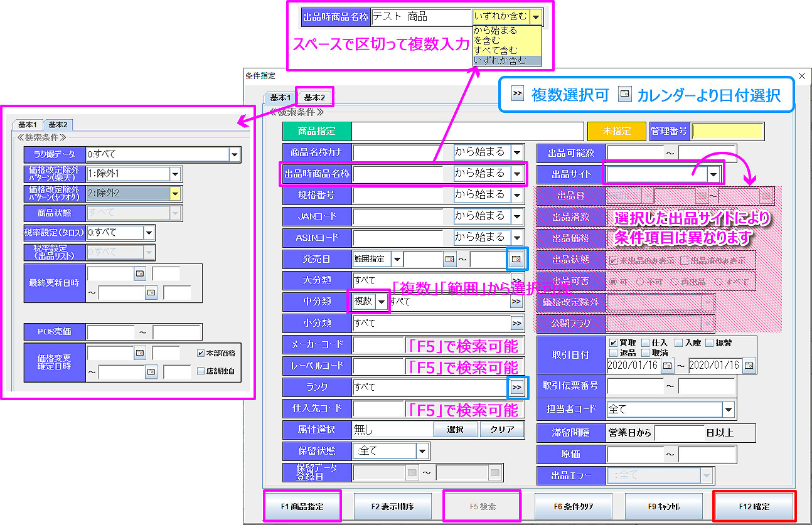
Task: Click the orange 未指定 button
Action: [616, 131]
